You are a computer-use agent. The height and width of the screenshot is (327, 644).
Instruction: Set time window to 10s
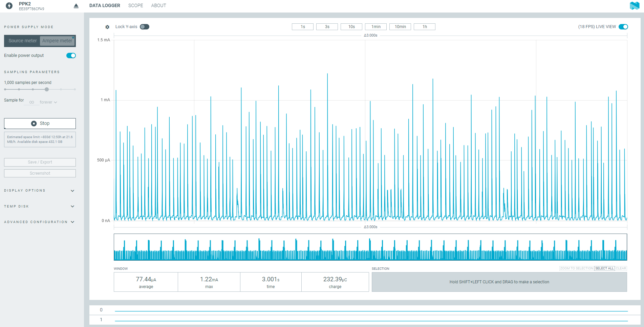coord(351,27)
